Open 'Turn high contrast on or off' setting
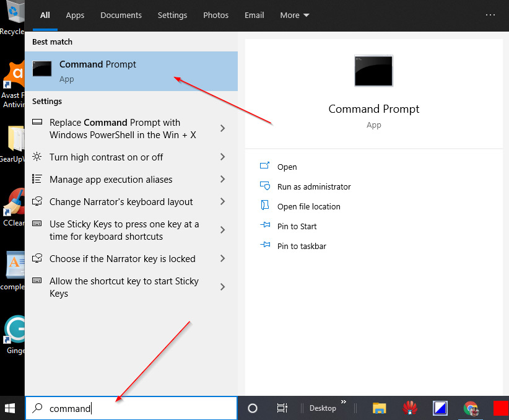The image size is (509, 420). pos(131,157)
